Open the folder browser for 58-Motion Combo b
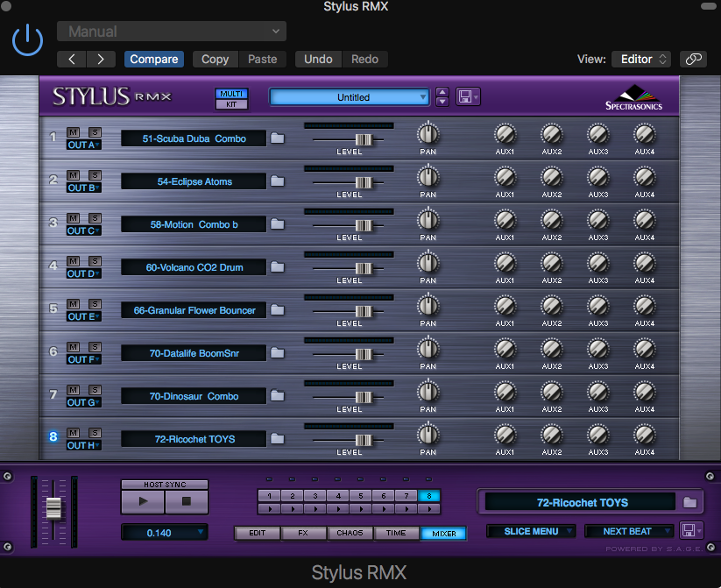 (277, 224)
